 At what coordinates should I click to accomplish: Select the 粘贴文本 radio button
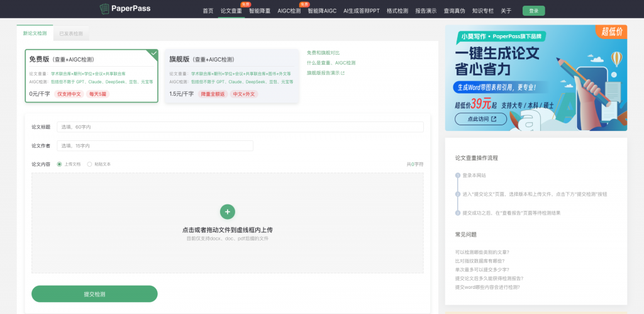(x=89, y=164)
